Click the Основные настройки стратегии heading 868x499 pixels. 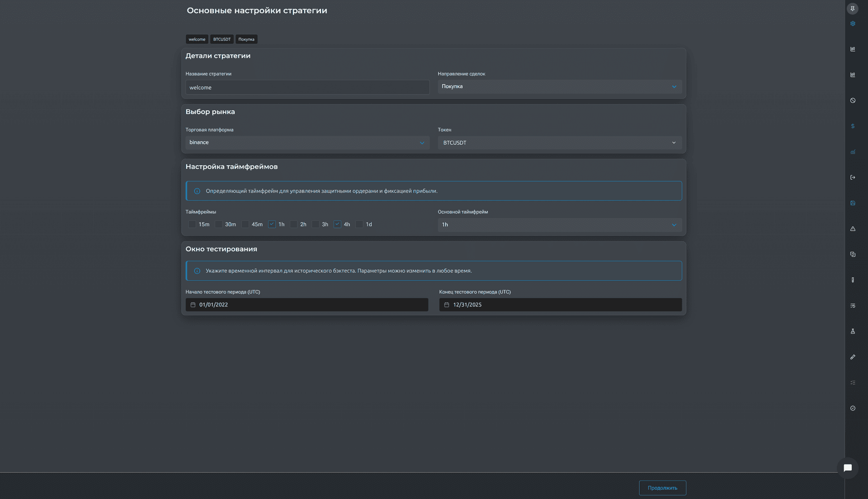[x=257, y=10]
